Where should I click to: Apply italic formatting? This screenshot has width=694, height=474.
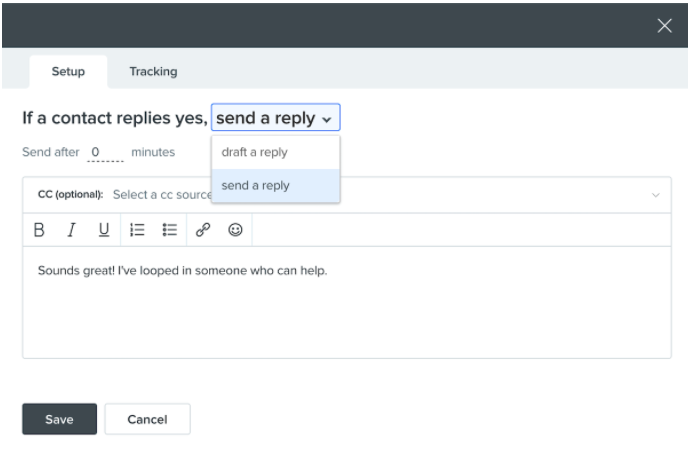click(71, 230)
